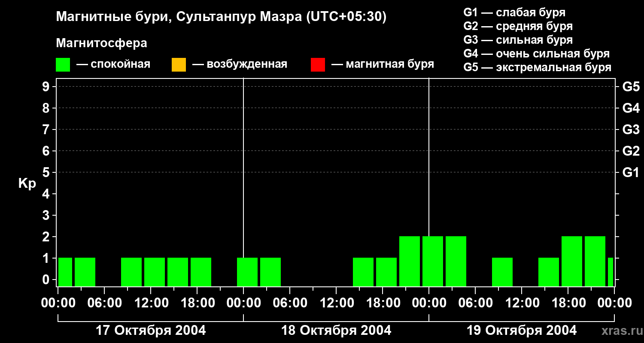This screenshot has height=343, width=644.
Task: Click the green 'спокойная' legend swatch
Action: 63,65
